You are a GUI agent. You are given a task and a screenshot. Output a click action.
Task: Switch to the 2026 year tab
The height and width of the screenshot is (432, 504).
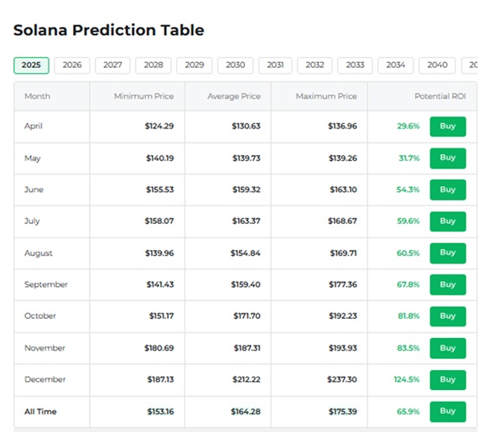point(72,65)
